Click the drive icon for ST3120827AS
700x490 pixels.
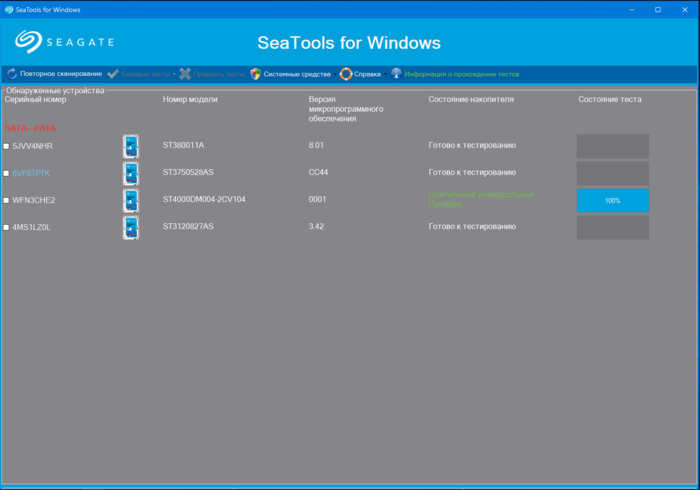[131, 228]
